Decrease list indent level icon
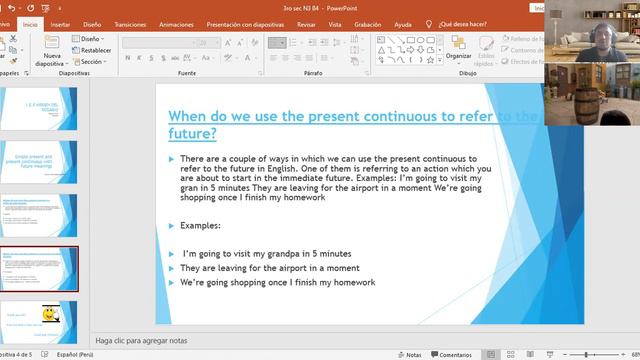 (312, 42)
